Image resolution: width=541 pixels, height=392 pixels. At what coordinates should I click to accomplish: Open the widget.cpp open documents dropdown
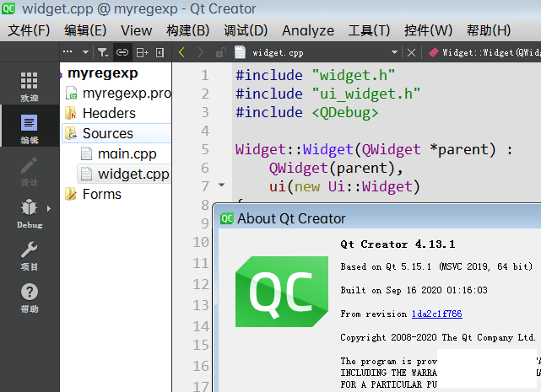click(394, 52)
